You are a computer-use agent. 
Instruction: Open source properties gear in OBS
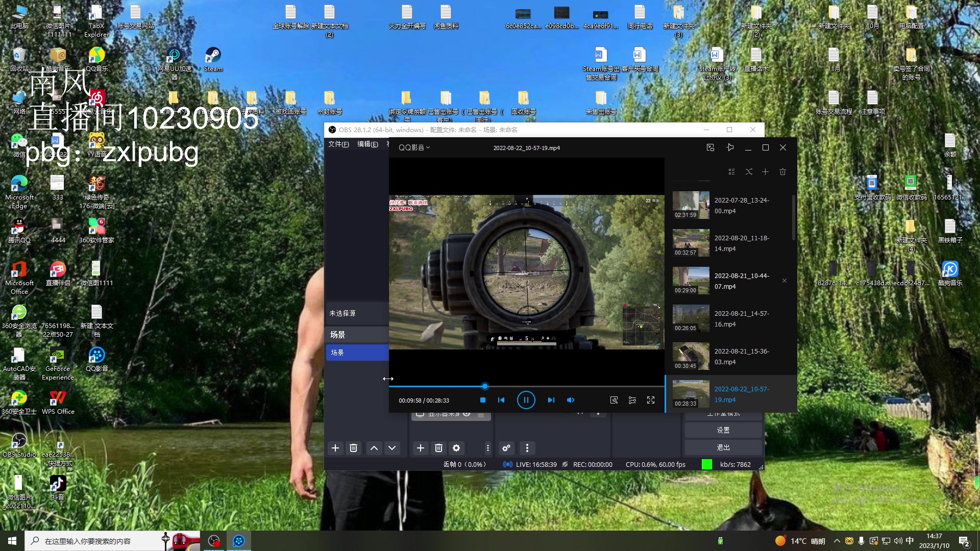(456, 448)
